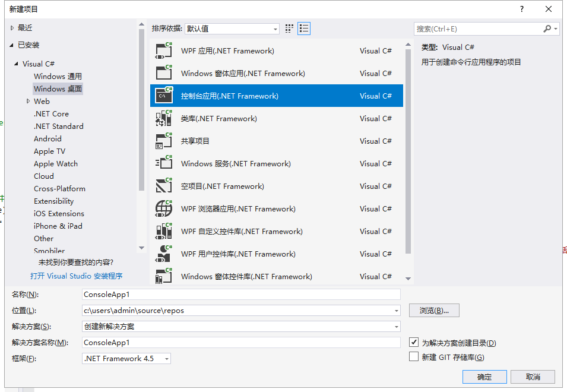Click the 浏览(B)... button
The height and width of the screenshot is (392, 567).
[434, 310]
